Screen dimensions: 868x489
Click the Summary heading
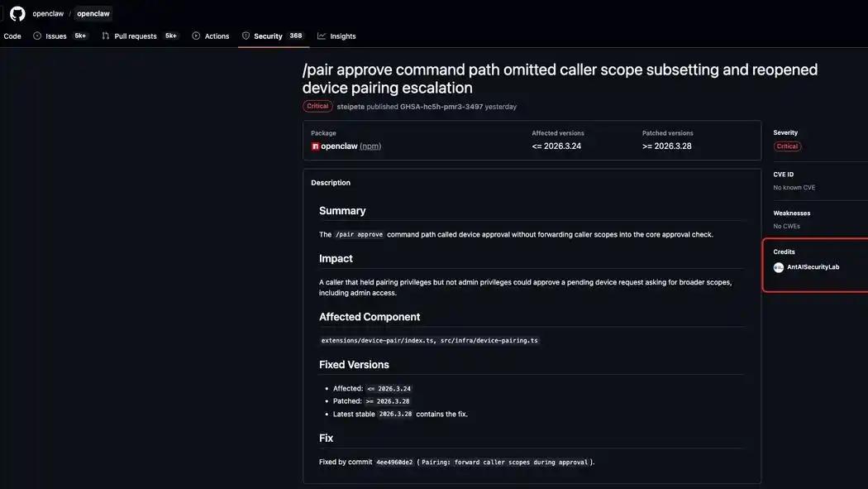342,211
